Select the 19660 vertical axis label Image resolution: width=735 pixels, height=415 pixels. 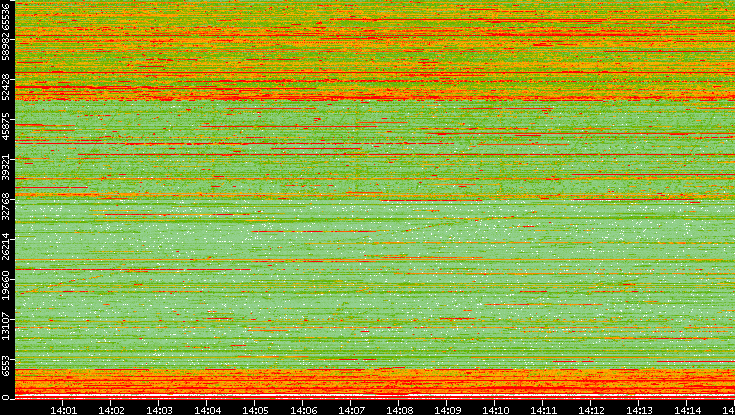coord(5,286)
